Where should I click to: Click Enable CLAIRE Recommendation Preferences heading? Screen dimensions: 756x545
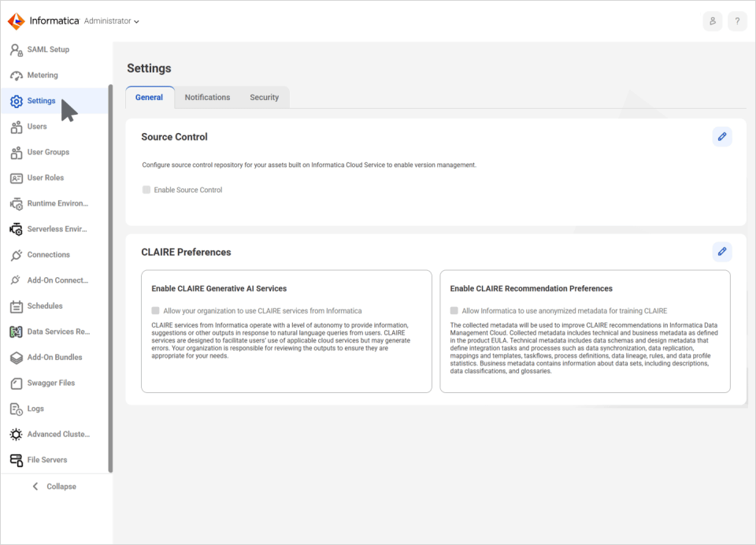(531, 288)
